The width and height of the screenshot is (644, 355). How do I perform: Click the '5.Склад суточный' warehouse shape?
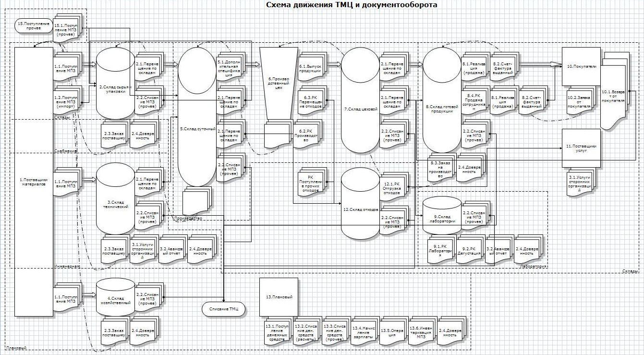(x=197, y=129)
